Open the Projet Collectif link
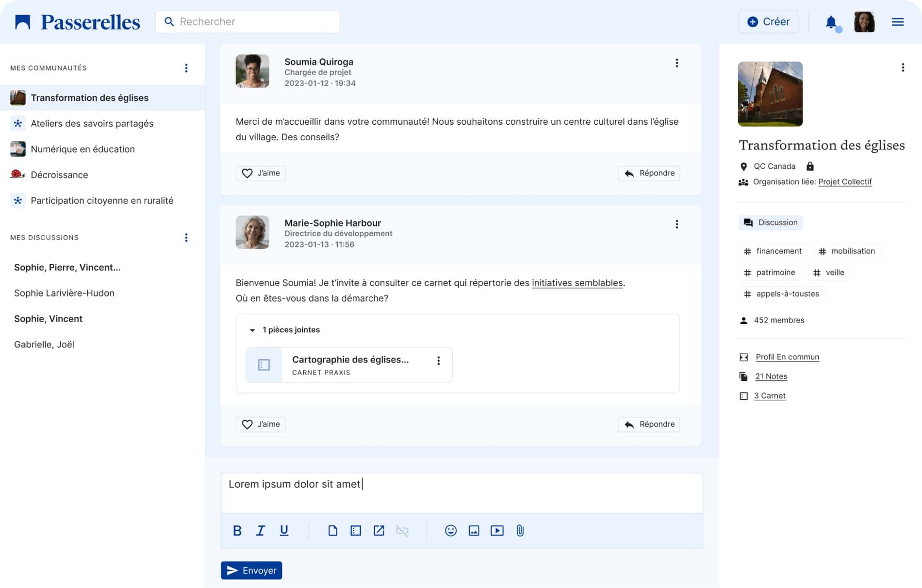Image resolution: width=922 pixels, height=588 pixels. 844,181
